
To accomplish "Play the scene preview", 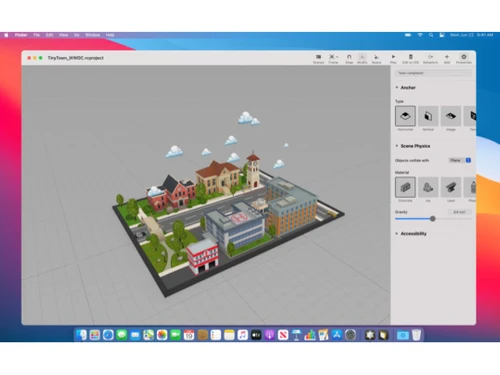I will point(393,59).
